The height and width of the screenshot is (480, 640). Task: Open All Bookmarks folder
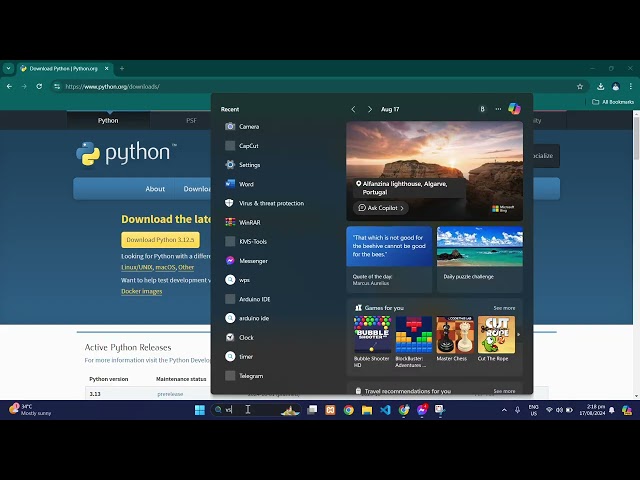613,102
